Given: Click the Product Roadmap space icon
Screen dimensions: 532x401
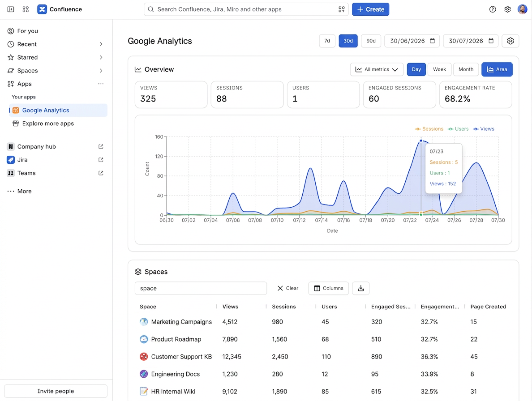Looking at the screenshot, I should click(144, 339).
